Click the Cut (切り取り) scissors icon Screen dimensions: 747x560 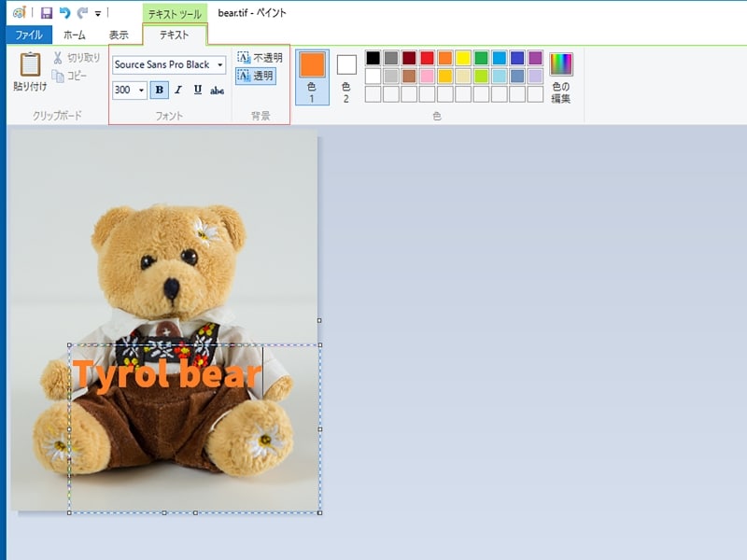tap(58, 58)
